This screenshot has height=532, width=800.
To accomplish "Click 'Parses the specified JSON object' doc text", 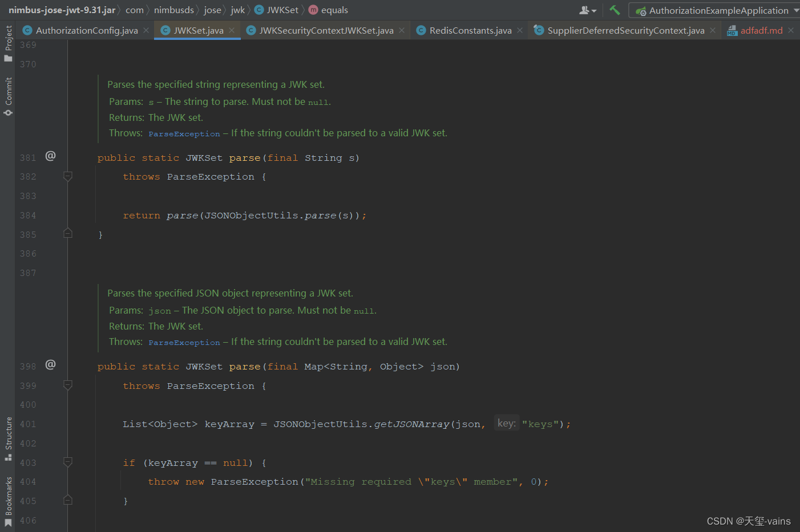I will click(x=230, y=293).
